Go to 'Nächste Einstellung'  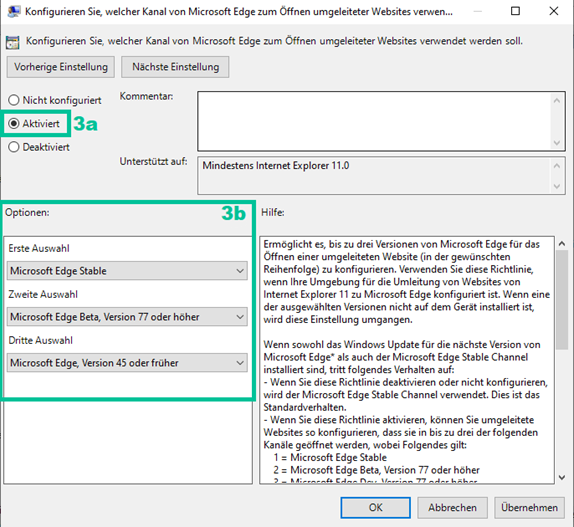[175, 67]
